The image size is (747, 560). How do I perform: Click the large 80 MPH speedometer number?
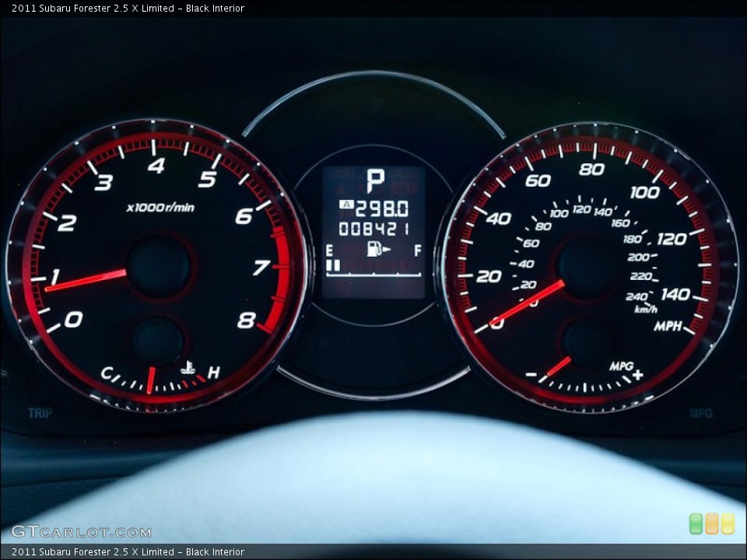point(591,169)
